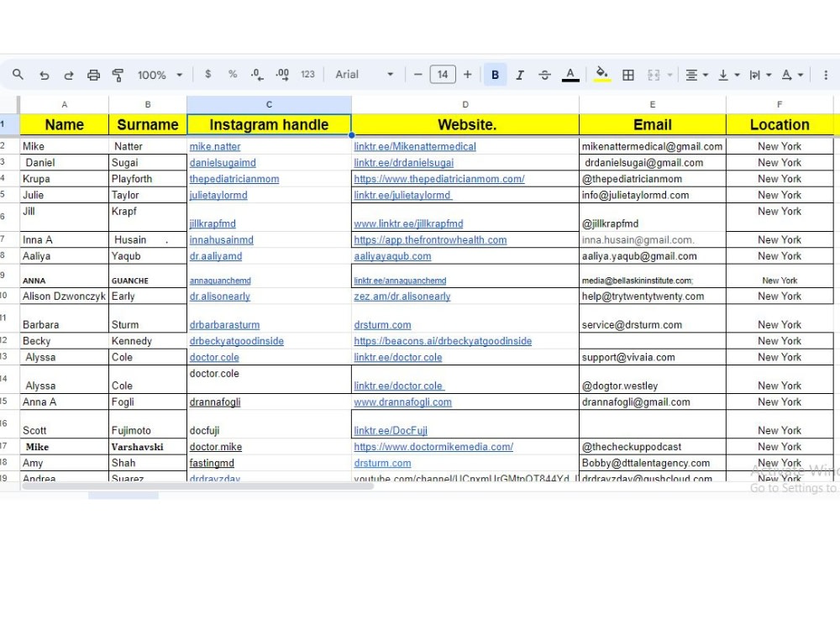Screen dimensions: 840x630
Task: Click the Undo arrow icon
Action: [x=45, y=75]
